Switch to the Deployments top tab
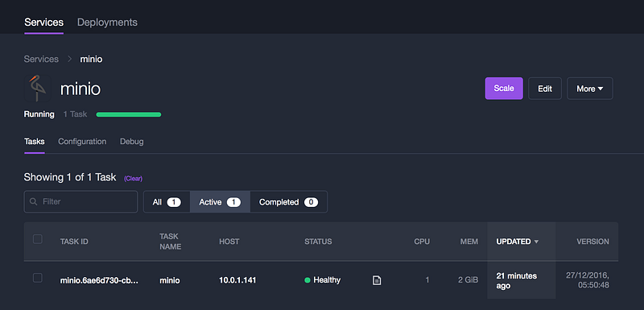Image resolution: width=644 pixels, height=310 pixels. (x=107, y=23)
